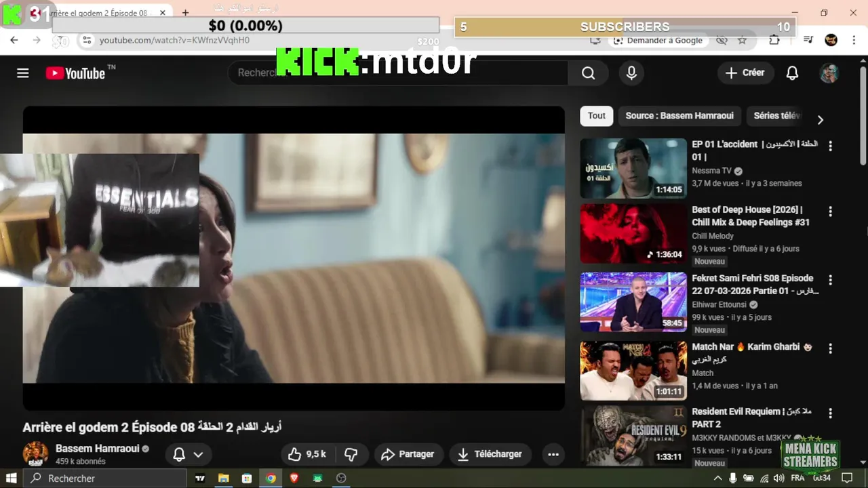Open the volume icon in system tray
868x488 pixels.
(x=781, y=478)
